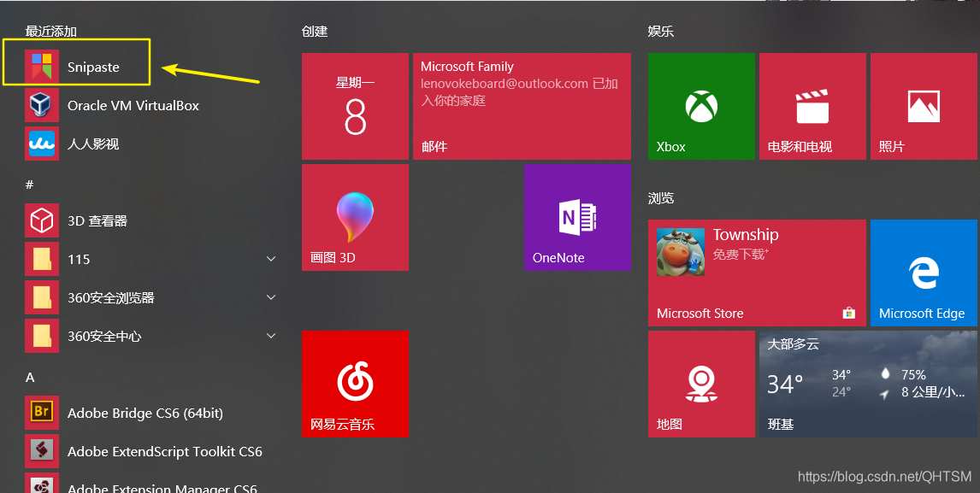Open the calendar tile showing 星期一 8
The height and width of the screenshot is (493, 980).
click(x=355, y=106)
